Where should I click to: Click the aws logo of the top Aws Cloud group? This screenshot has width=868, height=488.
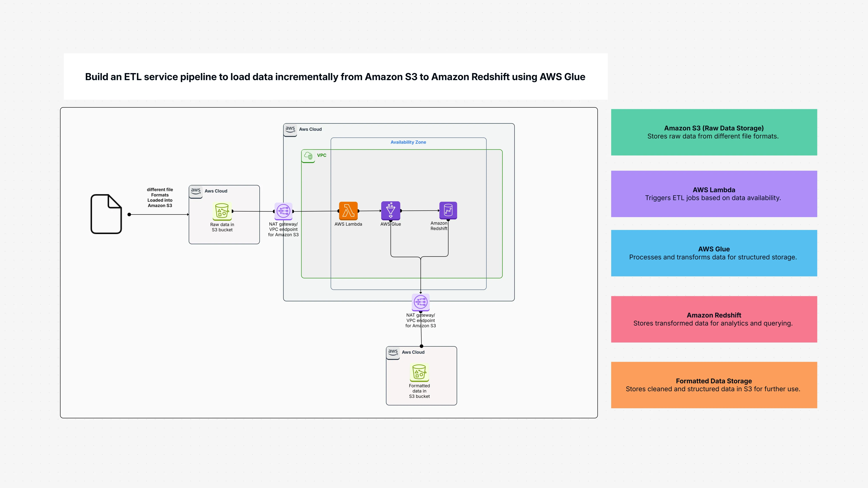click(290, 129)
